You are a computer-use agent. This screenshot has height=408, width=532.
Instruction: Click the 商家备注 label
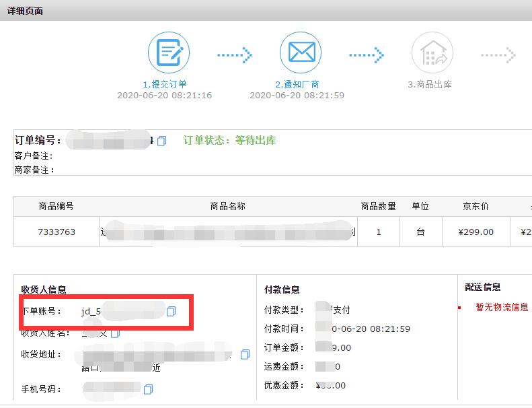[x=34, y=170]
